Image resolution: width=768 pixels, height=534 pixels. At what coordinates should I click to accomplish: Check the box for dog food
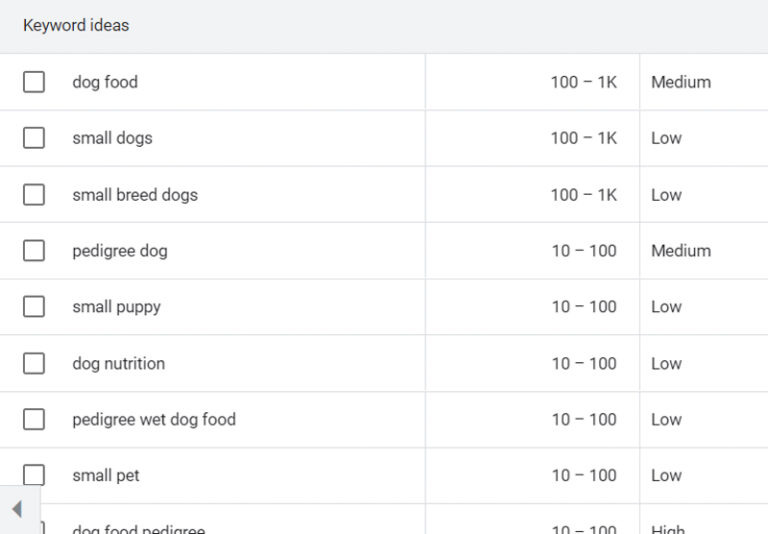coord(34,82)
